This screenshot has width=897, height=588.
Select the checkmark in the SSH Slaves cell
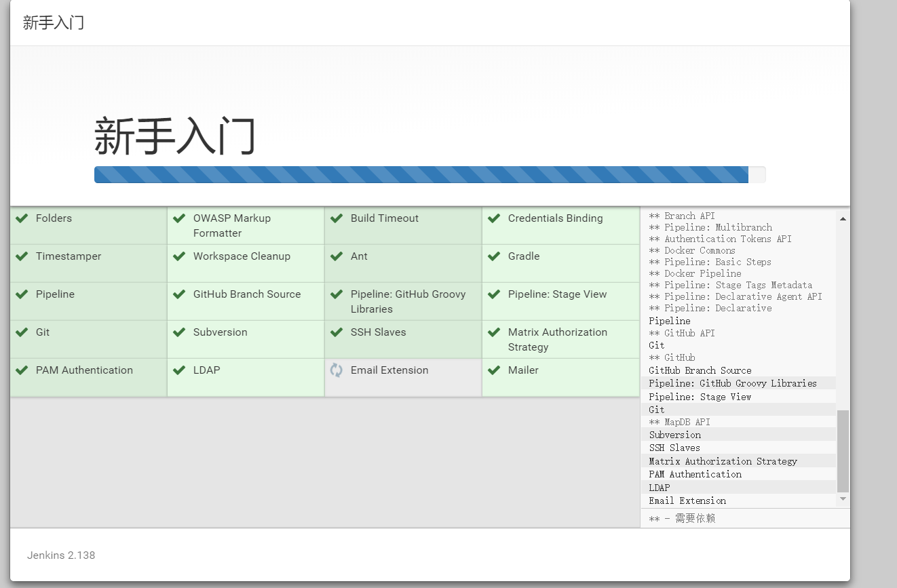pyautogui.click(x=337, y=332)
